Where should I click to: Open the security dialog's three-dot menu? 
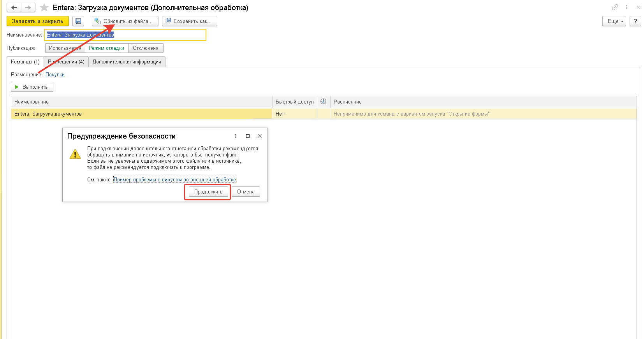[236, 136]
